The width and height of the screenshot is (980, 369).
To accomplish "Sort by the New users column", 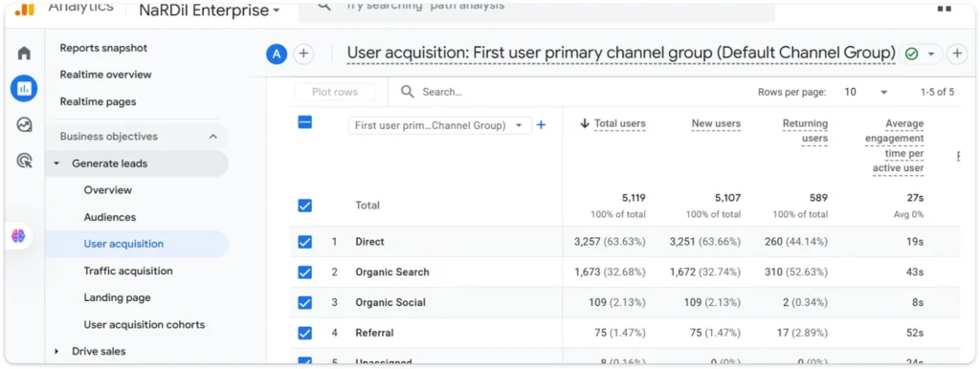I will click(x=716, y=123).
